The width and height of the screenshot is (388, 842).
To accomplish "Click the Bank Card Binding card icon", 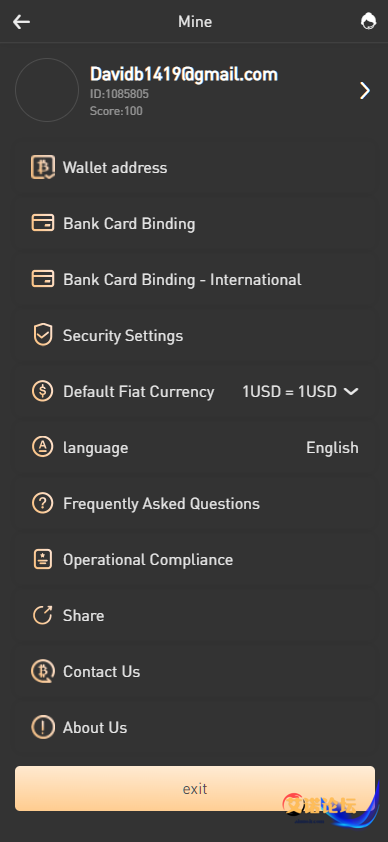I will 42,223.
